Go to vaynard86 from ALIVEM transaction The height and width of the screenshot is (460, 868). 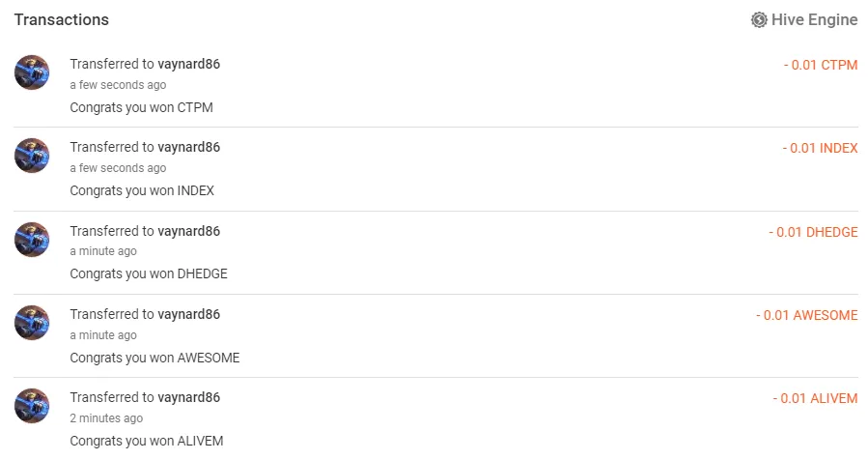[x=188, y=397]
